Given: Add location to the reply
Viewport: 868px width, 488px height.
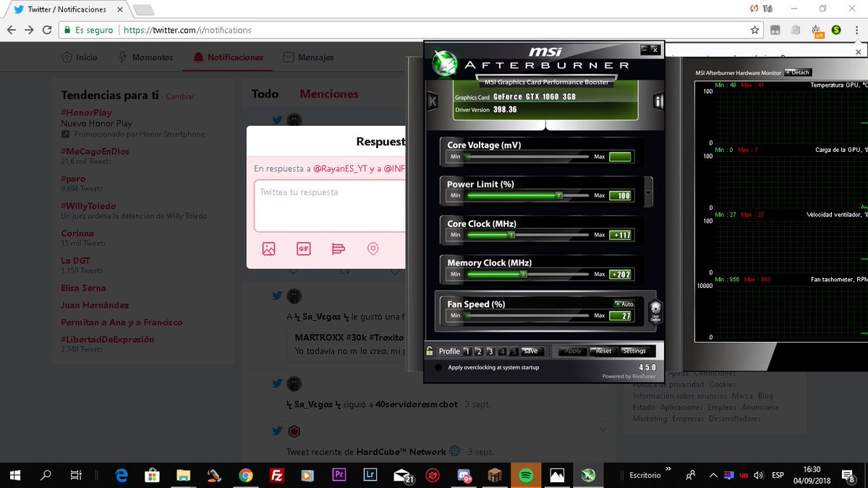Looking at the screenshot, I should pos(373,249).
